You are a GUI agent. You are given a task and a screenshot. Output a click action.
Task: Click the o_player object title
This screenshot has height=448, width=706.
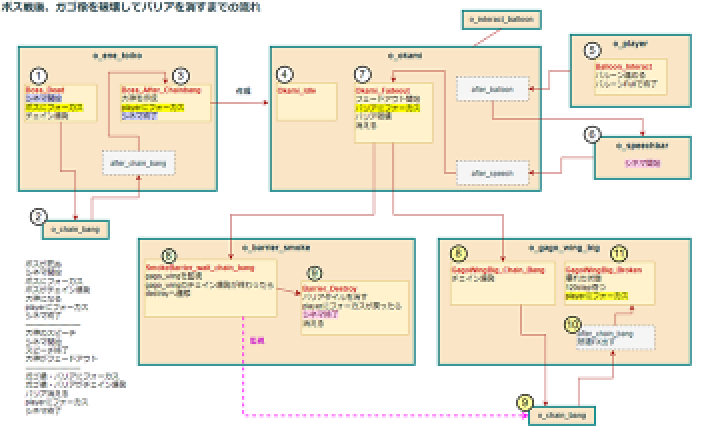point(630,44)
